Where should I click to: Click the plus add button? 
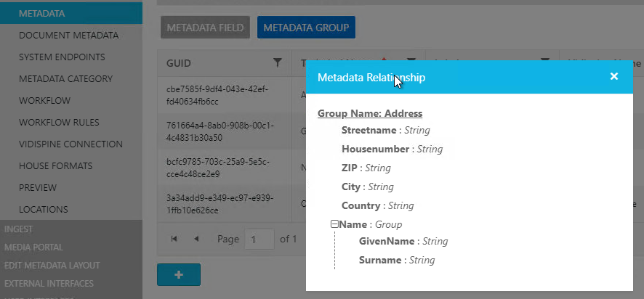coord(178,275)
